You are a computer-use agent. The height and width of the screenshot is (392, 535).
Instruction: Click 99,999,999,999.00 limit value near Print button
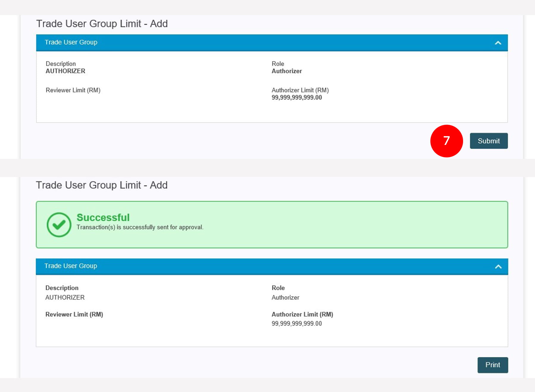coord(296,324)
